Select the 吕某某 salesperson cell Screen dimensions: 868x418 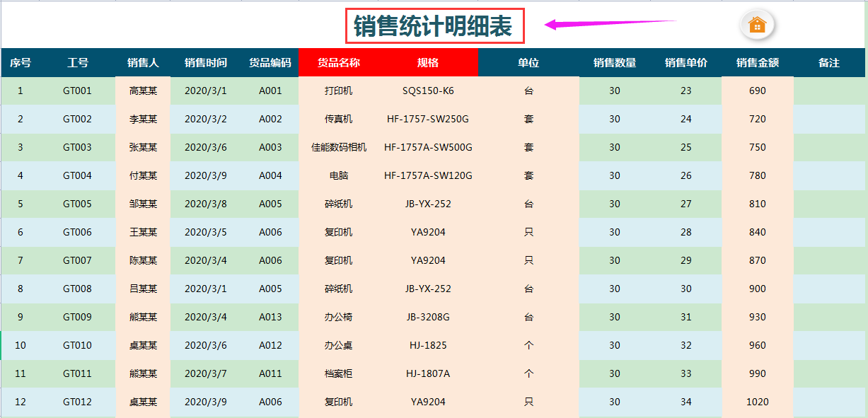143,289
